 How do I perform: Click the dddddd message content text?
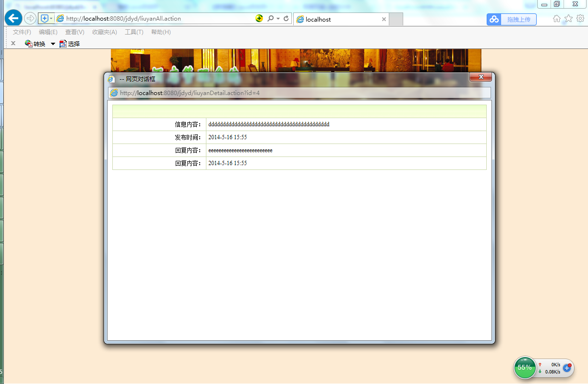(x=269, y=124)
